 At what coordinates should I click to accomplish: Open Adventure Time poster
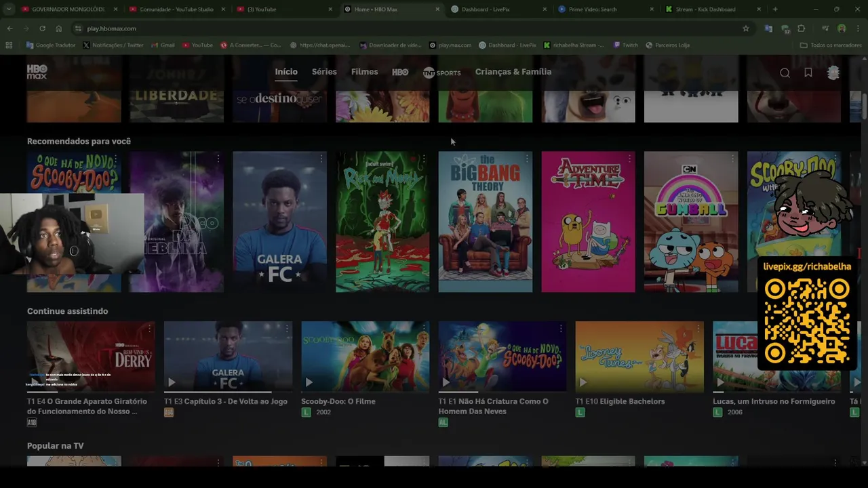[588, 222]
